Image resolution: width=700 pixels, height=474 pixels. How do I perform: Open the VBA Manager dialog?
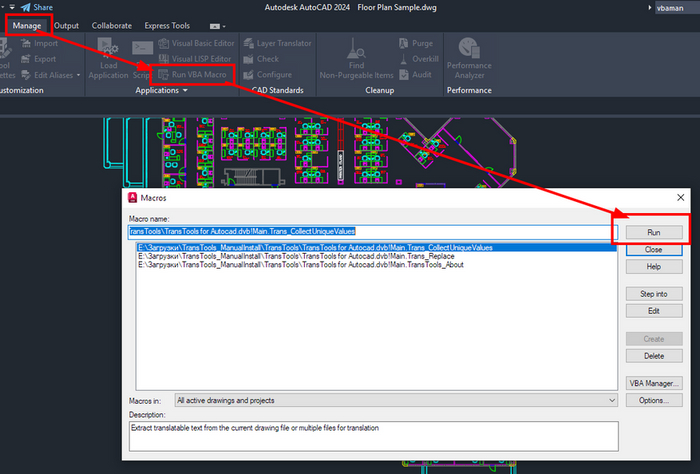(654, 383)
